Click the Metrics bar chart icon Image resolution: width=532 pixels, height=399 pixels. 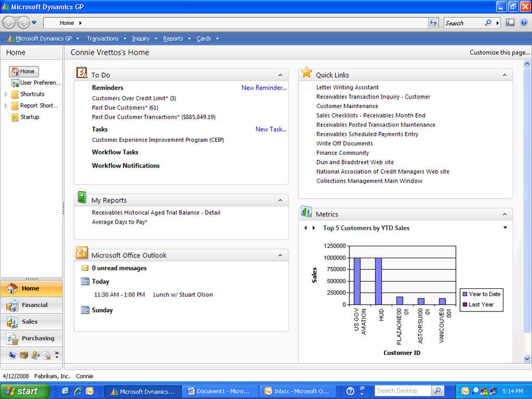306,212
